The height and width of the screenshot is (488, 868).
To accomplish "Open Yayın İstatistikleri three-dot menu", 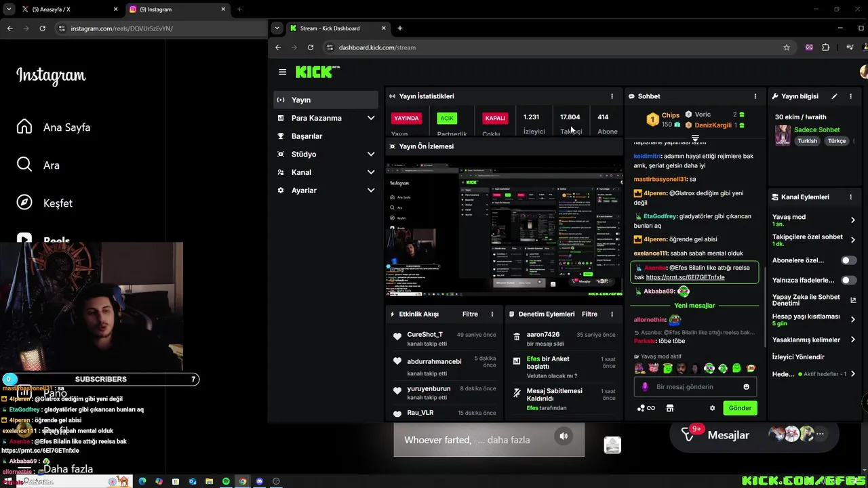I will coord(612,96).
